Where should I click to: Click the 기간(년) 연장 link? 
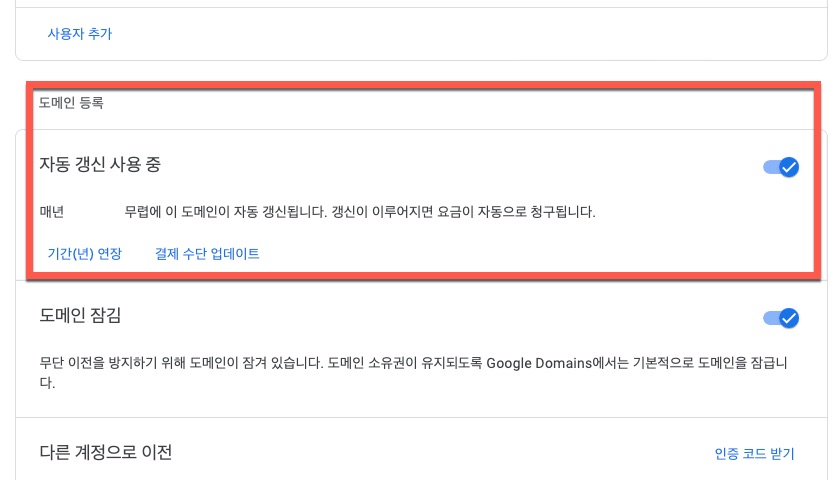tap(85, 254)
